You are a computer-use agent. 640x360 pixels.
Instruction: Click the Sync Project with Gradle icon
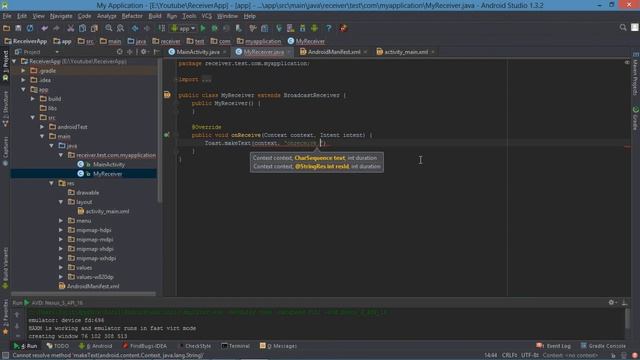pyautogui.click(x=279, y=28)
